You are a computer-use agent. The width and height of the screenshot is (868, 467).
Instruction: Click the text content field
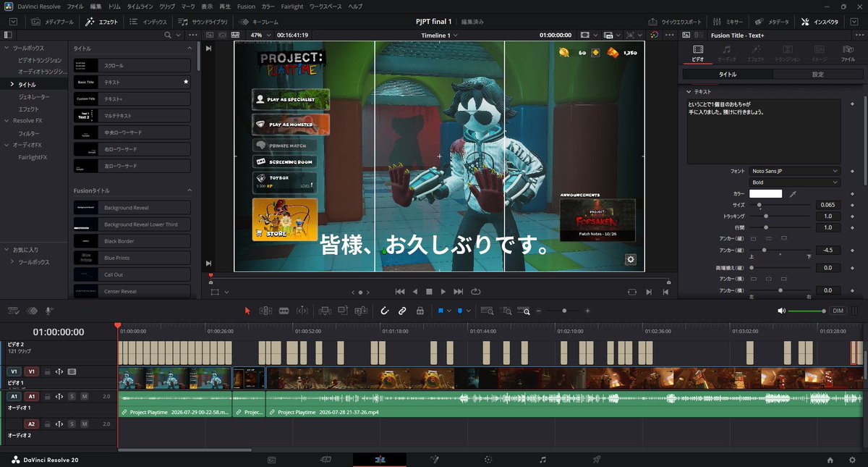[x=764, y=132]
